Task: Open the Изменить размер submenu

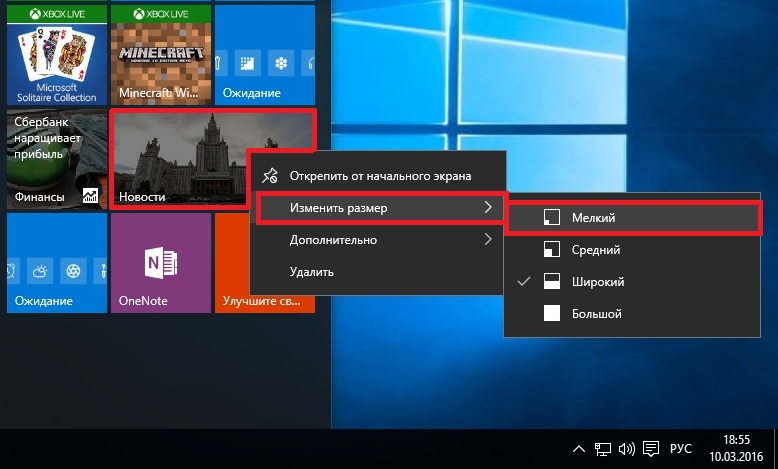Action: click(378, 208)
